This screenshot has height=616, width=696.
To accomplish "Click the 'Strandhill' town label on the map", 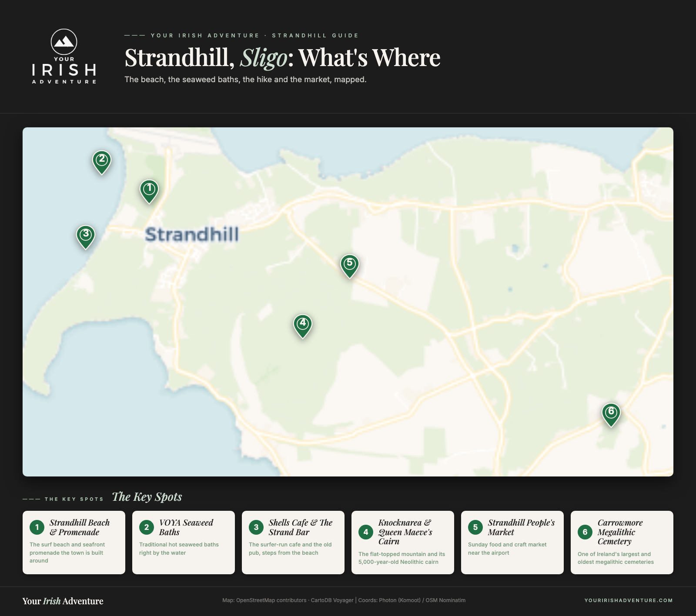I will [x=192, y=234].
